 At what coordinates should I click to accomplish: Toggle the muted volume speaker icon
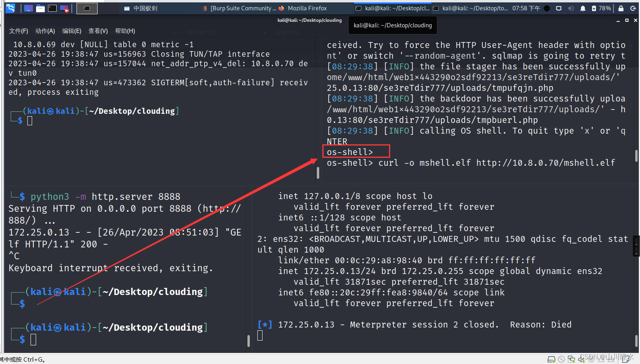point(571,8)
